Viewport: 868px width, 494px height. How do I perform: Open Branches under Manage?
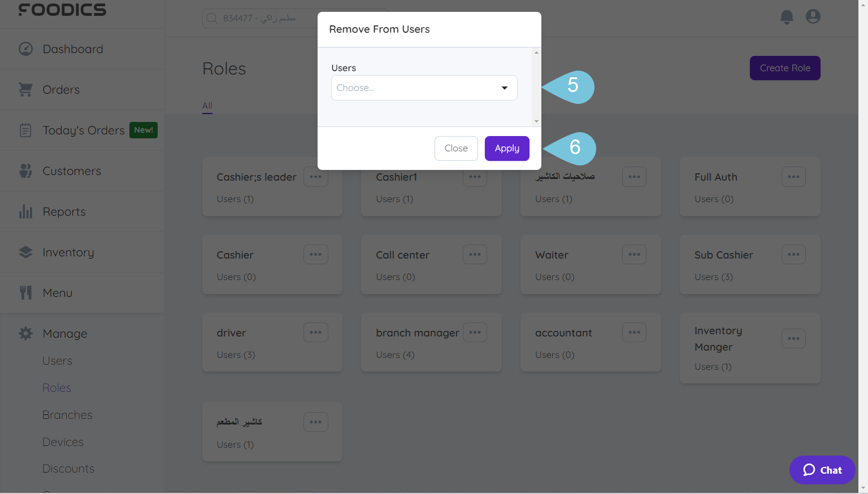pos(67,414)
